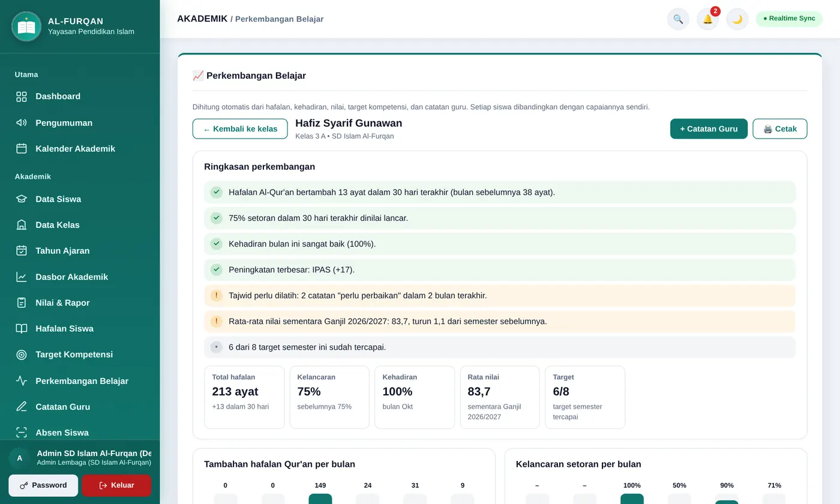
Task: Click AKADEMIK in the breadcrumb
Action: click(202, 19)
